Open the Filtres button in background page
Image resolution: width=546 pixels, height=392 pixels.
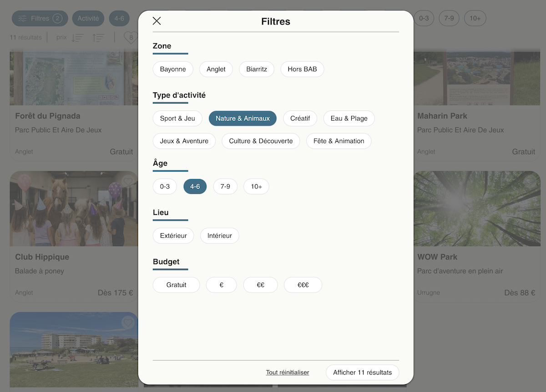click(40, 19)
